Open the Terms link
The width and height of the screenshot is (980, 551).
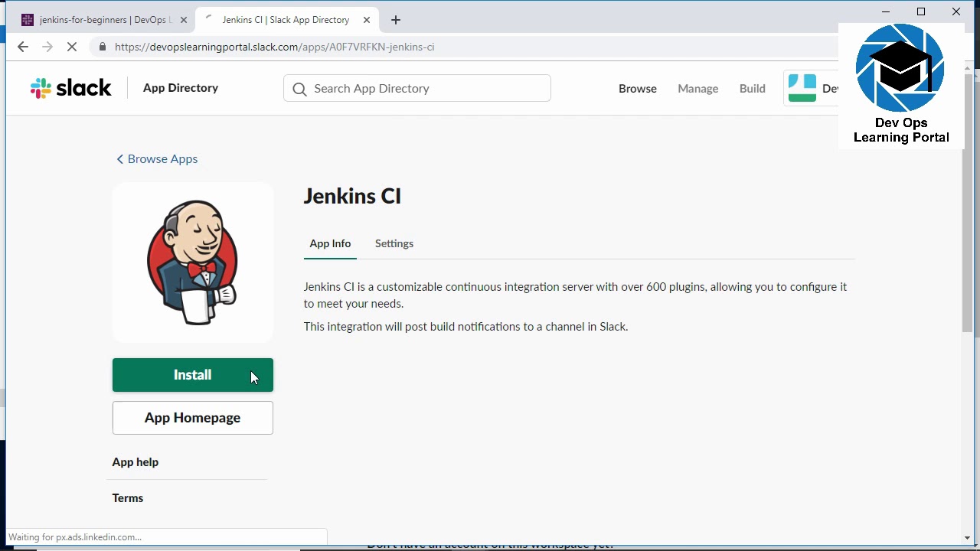(128, 498)
